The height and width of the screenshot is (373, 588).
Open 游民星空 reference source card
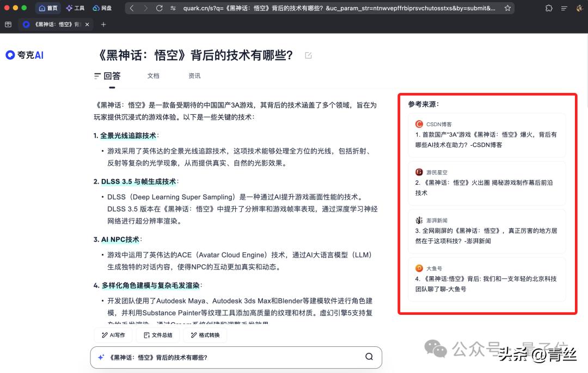coord(487,183)
